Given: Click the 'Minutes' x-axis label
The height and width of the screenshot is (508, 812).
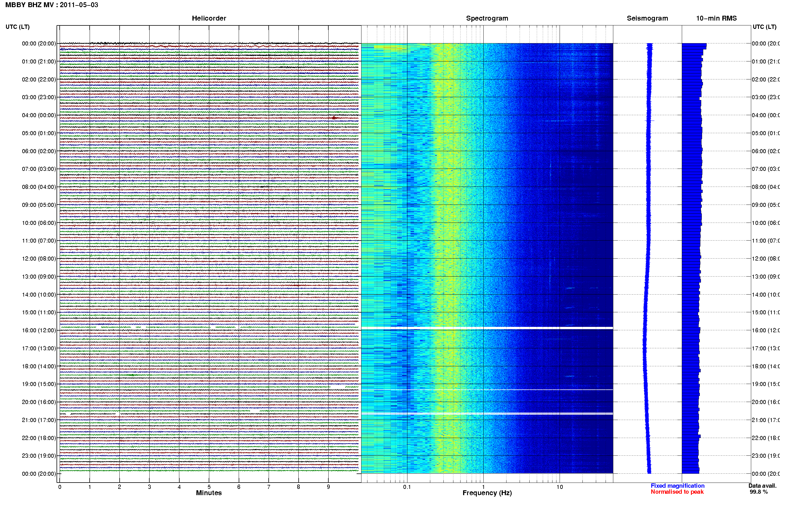Looking at the screenshot, I should click(x=209, y=493).
